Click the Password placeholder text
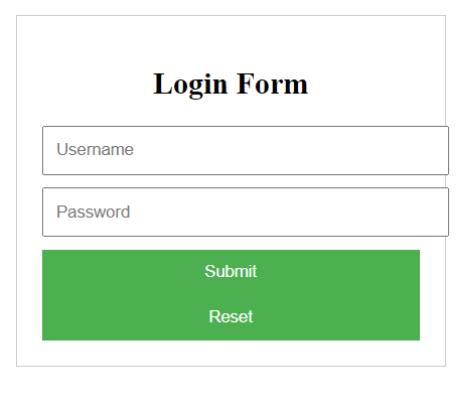Image resolution: width=476 pixels, height=396 pixels. [93, 212]
